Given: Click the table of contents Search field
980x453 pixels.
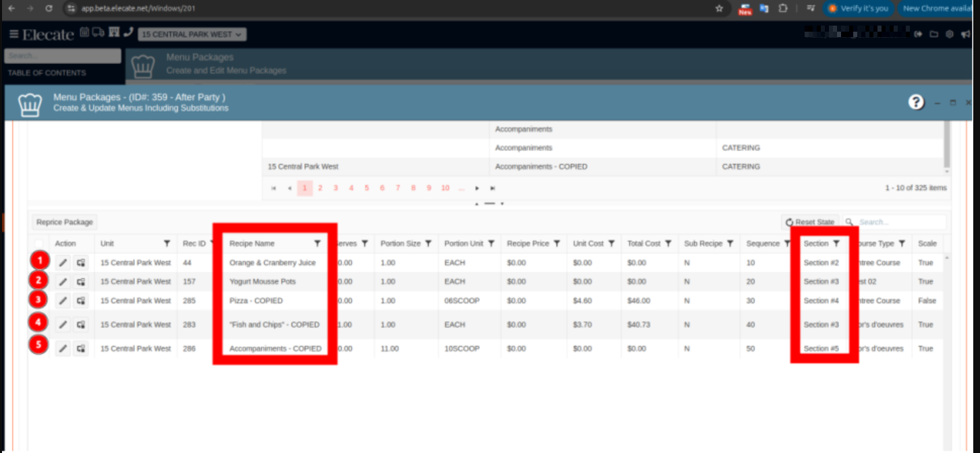Looking at the screenshot, I should click(62, 56).
